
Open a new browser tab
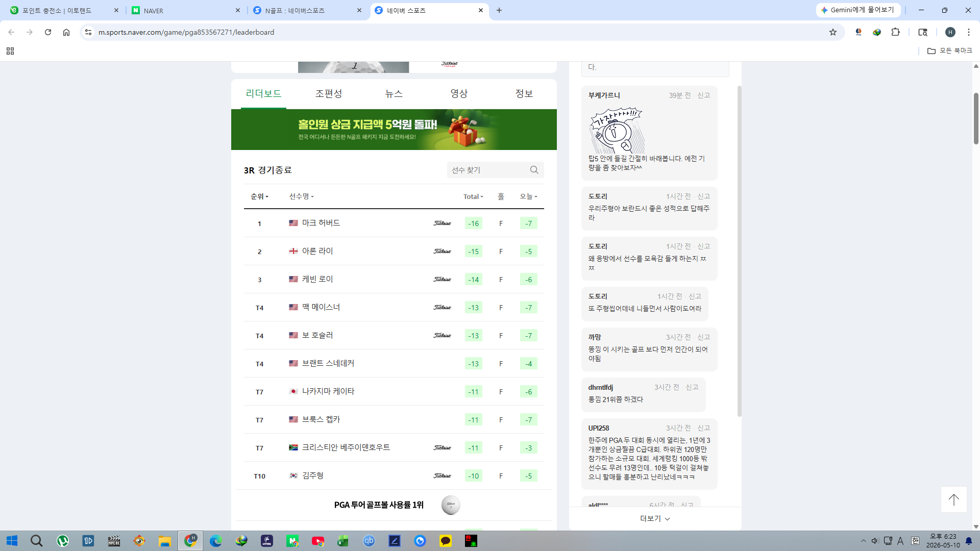[x=499, y=10]
